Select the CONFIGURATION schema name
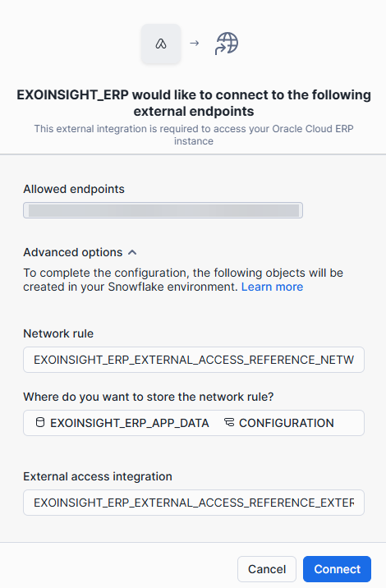This screenshot has width=386, height=588. click(x=287, y=423)
